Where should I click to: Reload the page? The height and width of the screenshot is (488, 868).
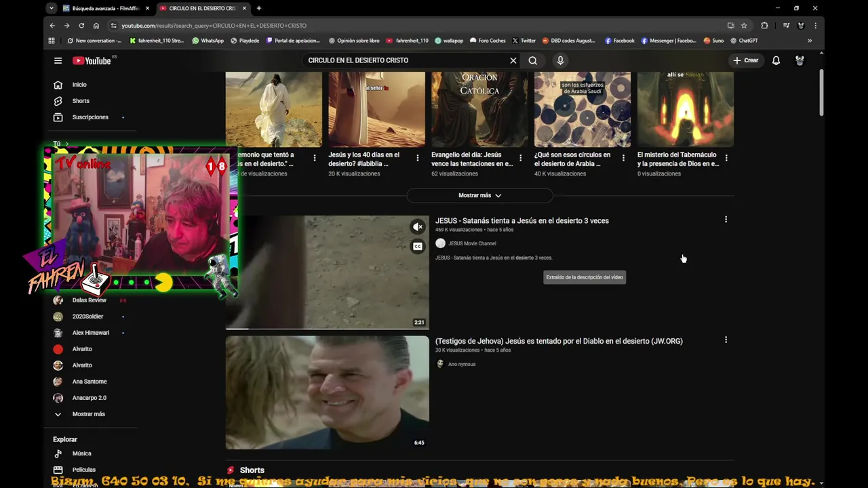click(81, 25)
